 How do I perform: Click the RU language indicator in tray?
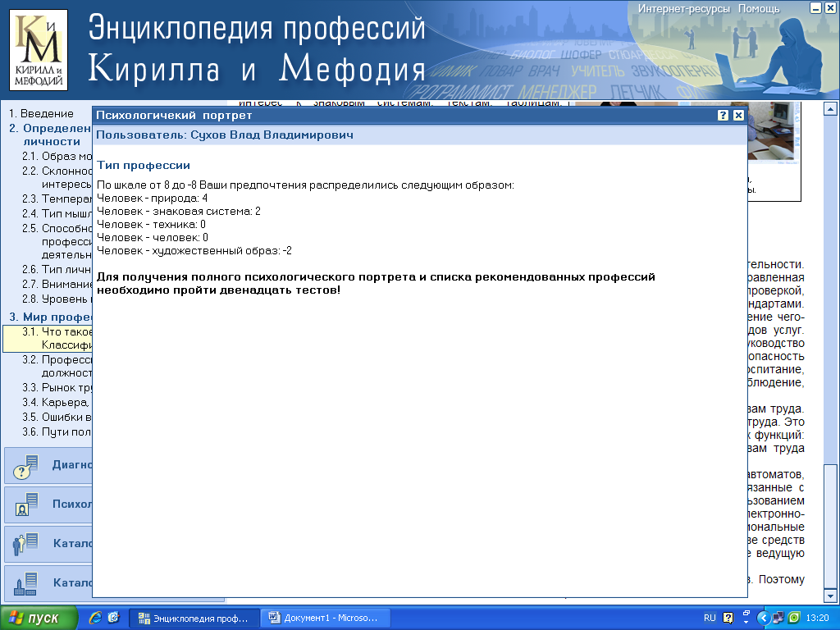(x=710, y=618)
